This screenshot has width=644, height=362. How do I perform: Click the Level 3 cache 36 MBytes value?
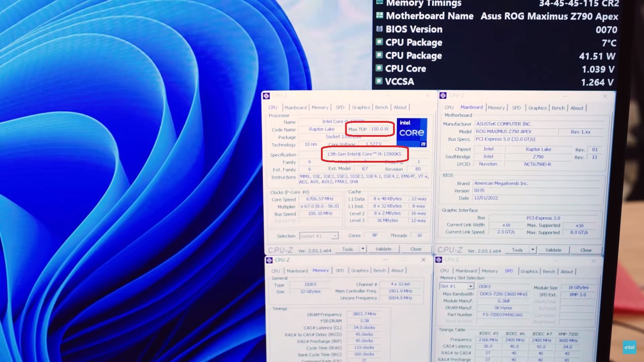(387, 221)
